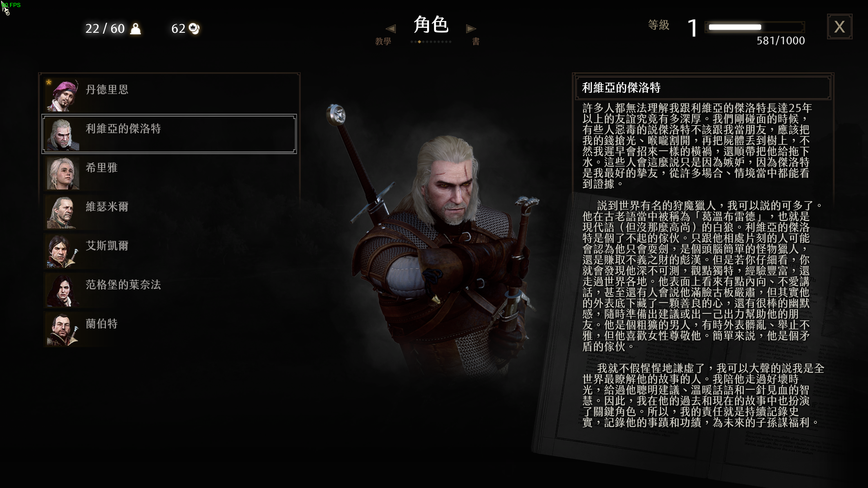Open the 蘭伯特 character entry text
The image size is (868, 488).
click(102, 324)
